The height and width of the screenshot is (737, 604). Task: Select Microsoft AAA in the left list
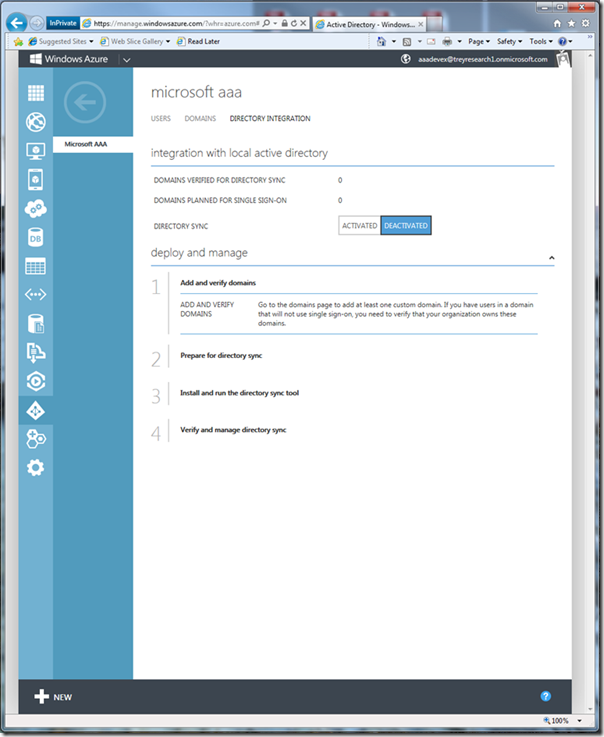tap(93, 144)
